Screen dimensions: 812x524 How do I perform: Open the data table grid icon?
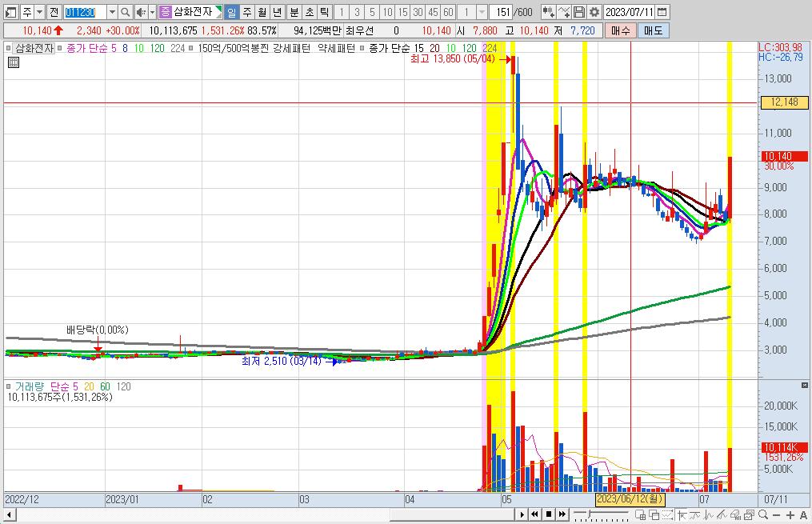point(14,62)
